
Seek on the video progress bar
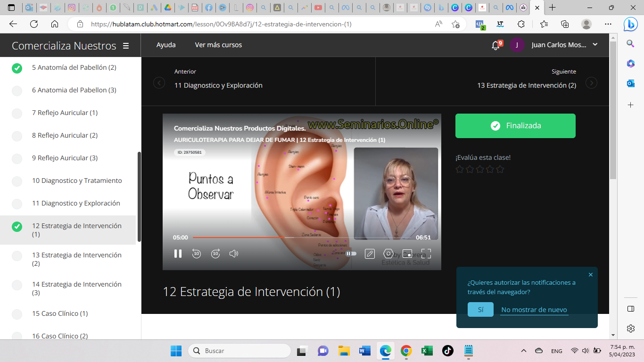click(x=302, y=238)
